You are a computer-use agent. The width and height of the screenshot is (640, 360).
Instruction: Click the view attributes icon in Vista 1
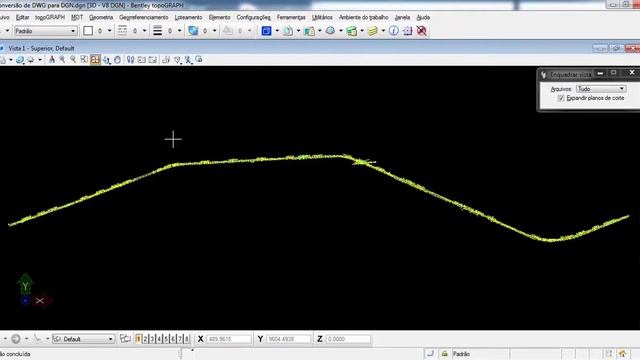point(2,60)
